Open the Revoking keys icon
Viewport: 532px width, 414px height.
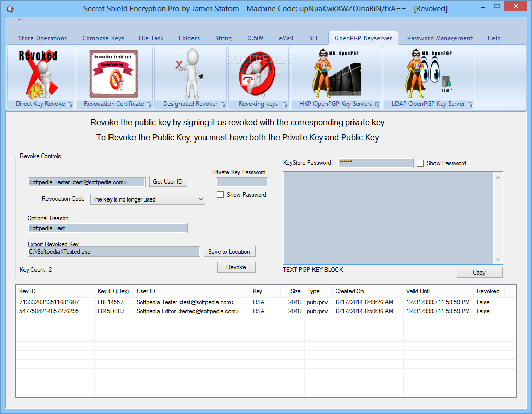258,74
